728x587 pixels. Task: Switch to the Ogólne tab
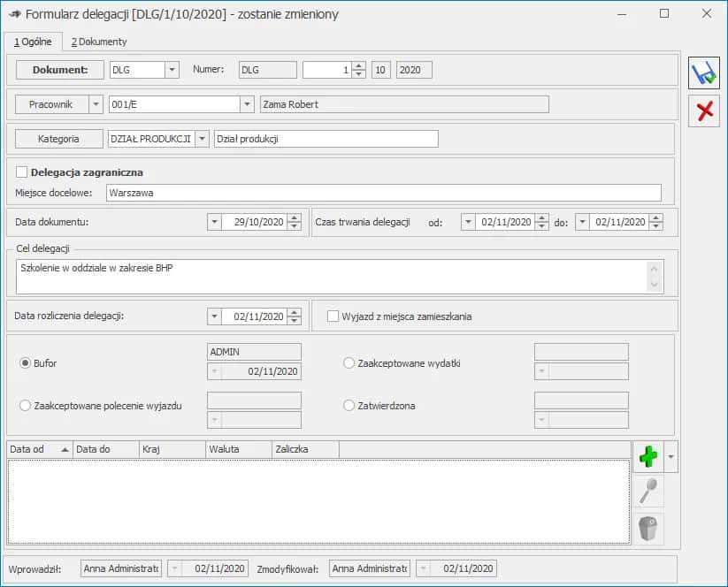point(33,42)
